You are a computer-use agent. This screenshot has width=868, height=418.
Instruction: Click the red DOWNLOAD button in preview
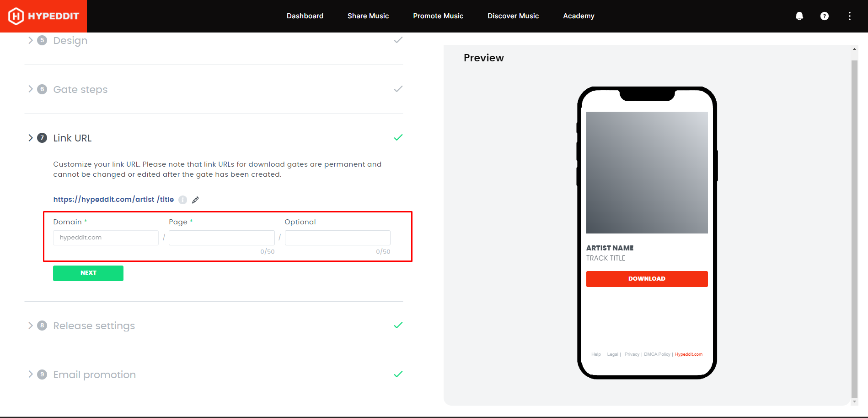647,279
